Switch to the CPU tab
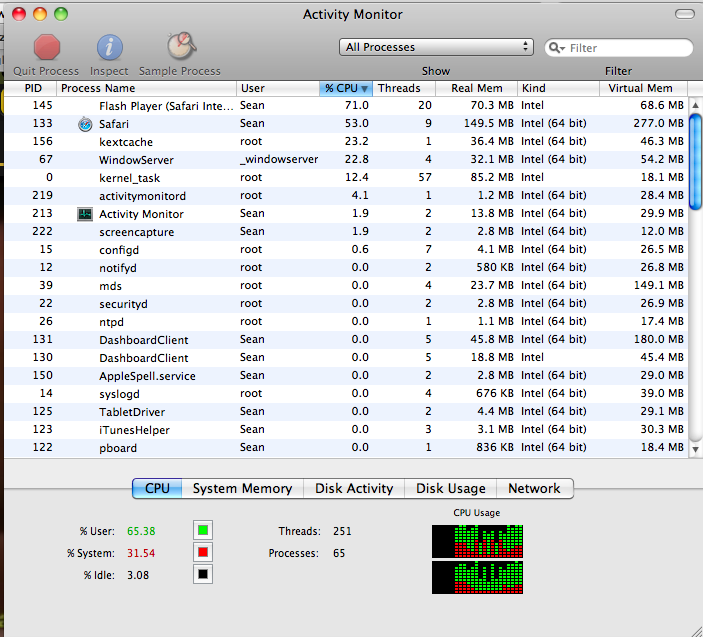 pyautogui.click(x=157, y=488)
